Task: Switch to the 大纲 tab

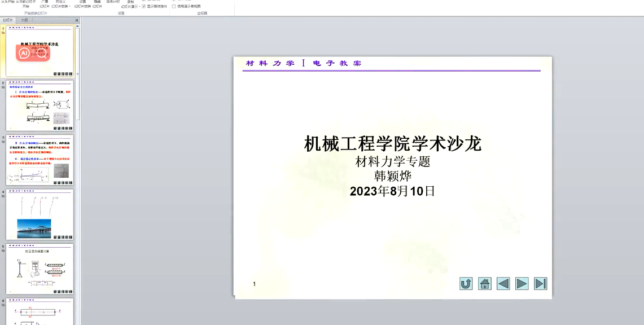Action: (x=24, y=20)
